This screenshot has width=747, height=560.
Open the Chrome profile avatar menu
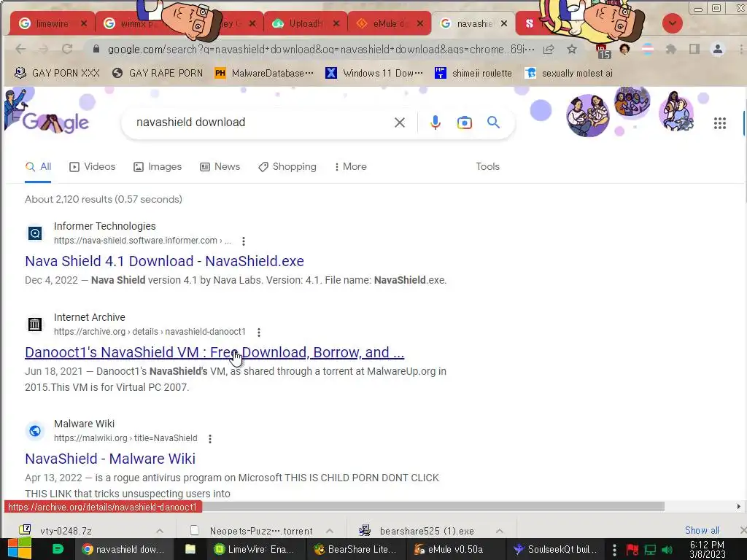pyautogui.click(x=718, y=49)
